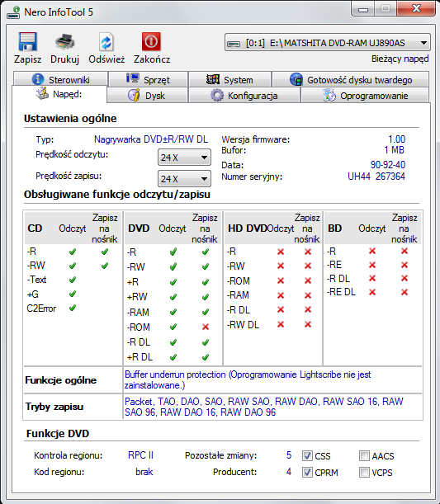
Task: Switch to the Dysk tab
Action: pos(147,96)
